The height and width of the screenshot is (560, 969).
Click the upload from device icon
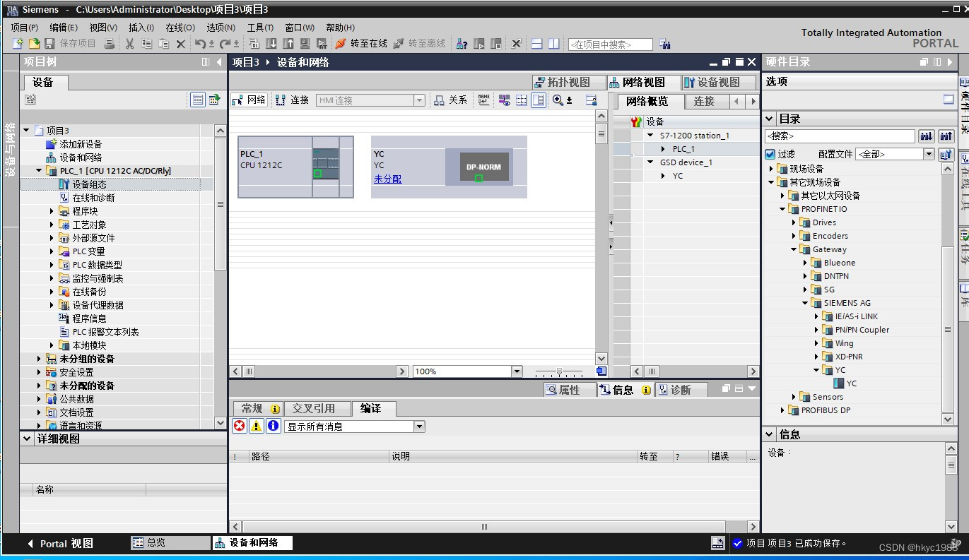(288, 44)
